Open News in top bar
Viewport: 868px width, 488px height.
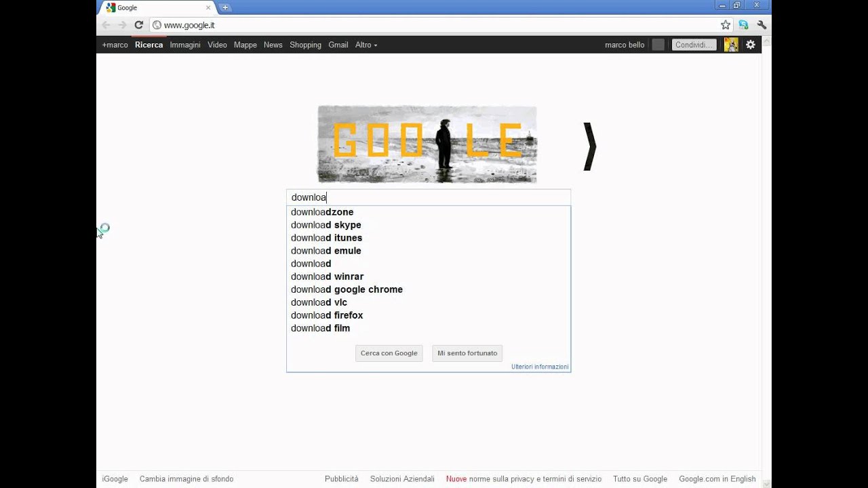pos(273,45)
